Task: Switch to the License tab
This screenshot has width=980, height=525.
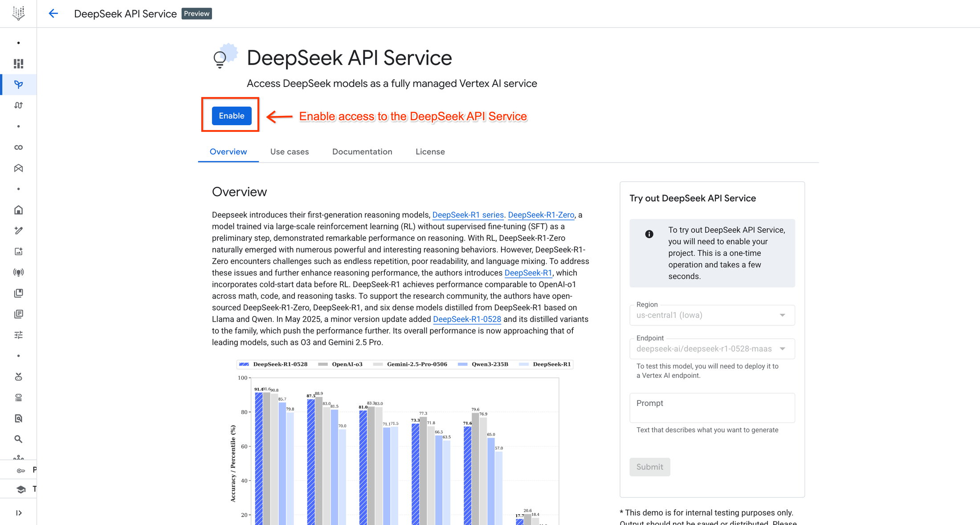Action: click(430, 152)
